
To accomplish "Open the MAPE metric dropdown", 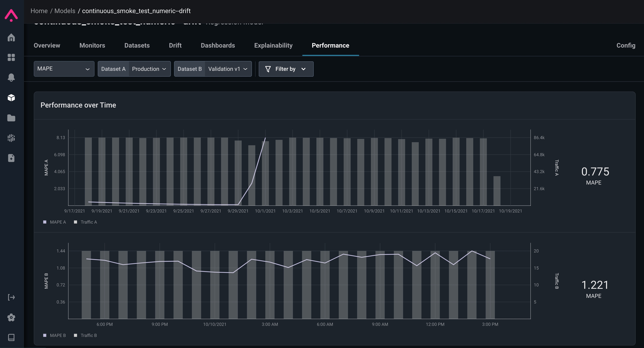I will point(64,69).
